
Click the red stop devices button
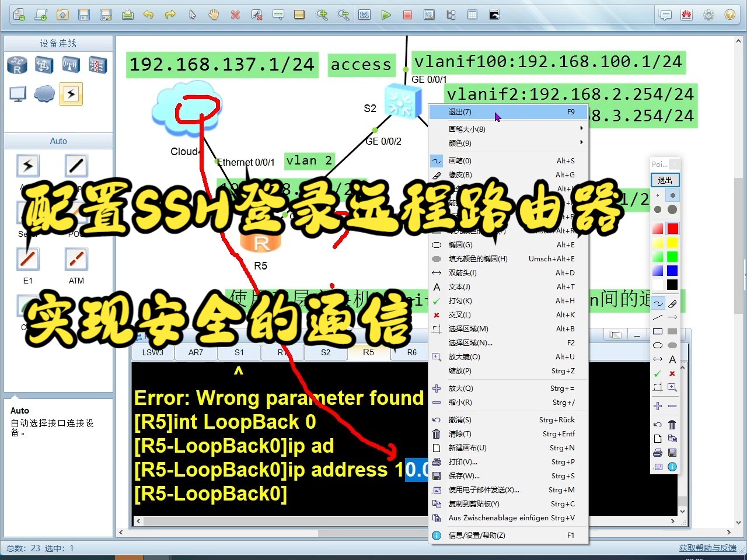[408, 15]
